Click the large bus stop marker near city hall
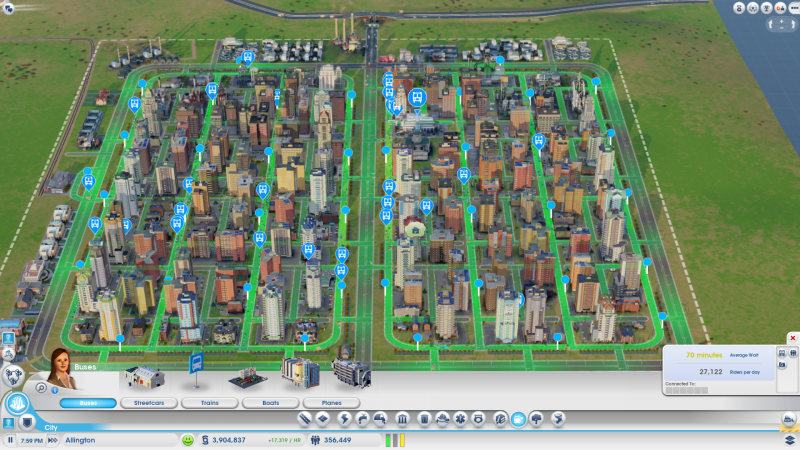 click(x=417, y=98)
